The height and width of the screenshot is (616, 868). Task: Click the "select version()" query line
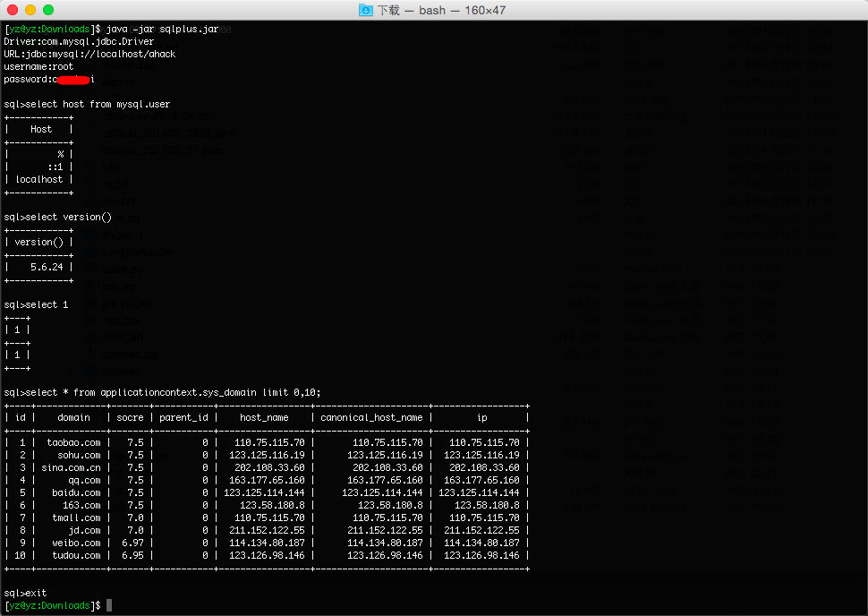[57, 218]
